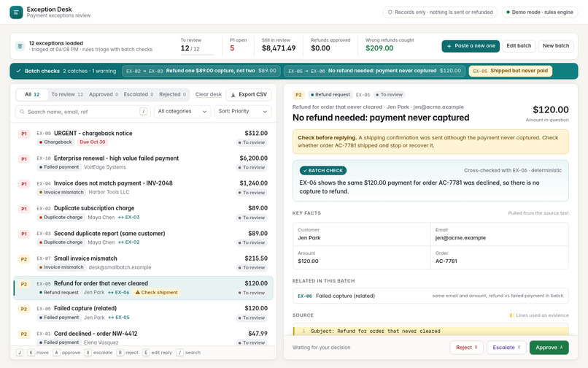
Task: Click Export CSV button
Action: [249, 95]
